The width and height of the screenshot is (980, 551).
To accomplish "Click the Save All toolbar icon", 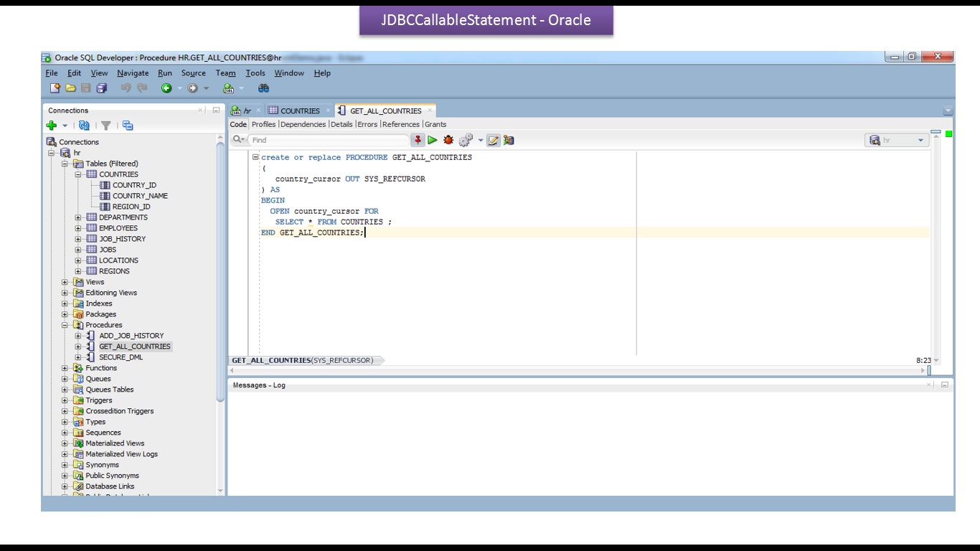I will pos(102,88).
